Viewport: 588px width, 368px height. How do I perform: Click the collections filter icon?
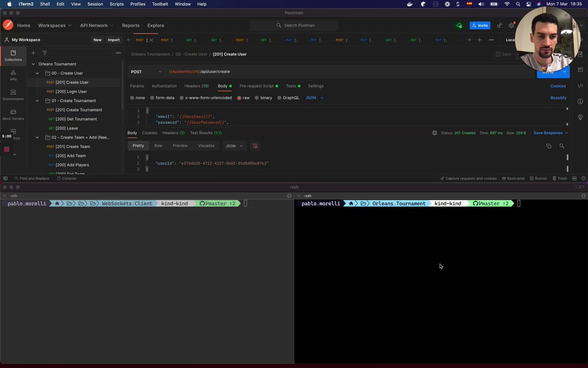click(x=44, y=53)
